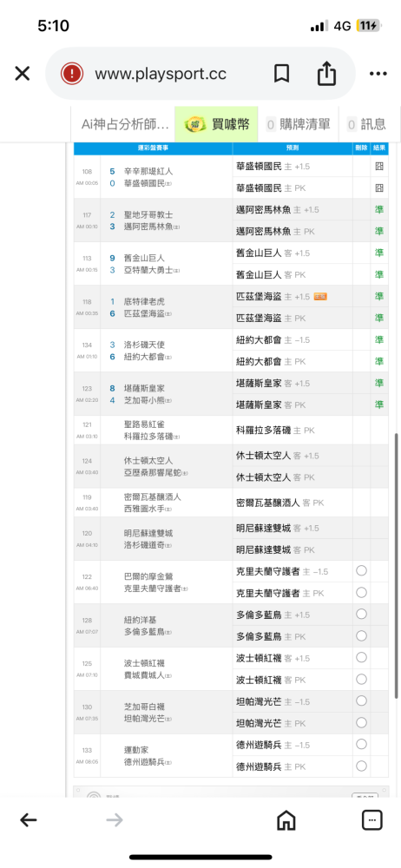Bookmark this page using bookmark icon

(281, 74)
